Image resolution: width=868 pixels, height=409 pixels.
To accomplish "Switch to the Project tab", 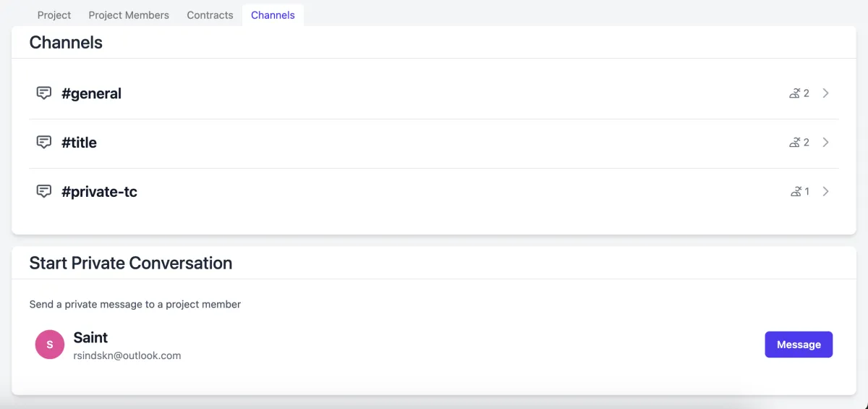I will tap(54, 15).
